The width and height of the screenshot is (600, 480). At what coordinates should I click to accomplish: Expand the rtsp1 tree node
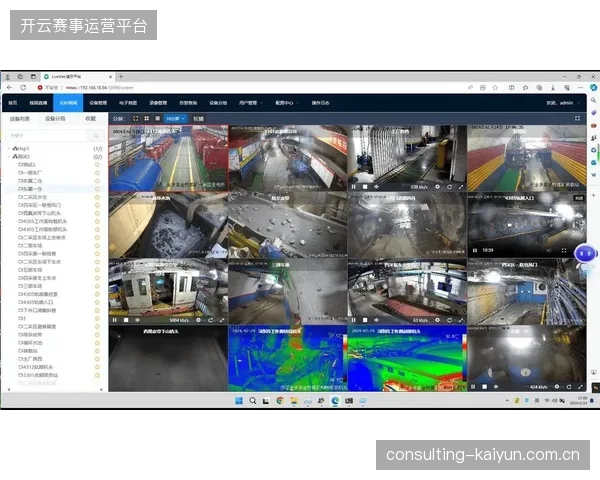[x=9, y=149]
